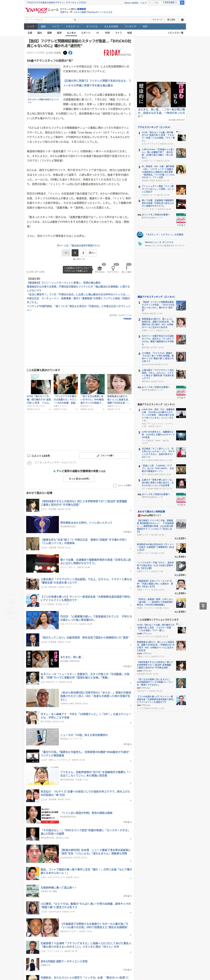Screen dimensions: 210x980
Task: Open the みんなの意見 tab
Action: point(111,27)
